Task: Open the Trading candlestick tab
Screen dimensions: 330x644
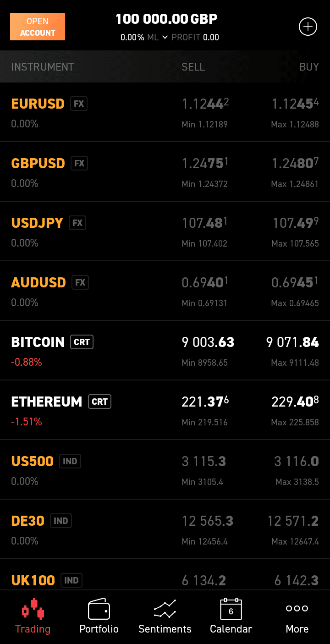Action: point(33,608)
